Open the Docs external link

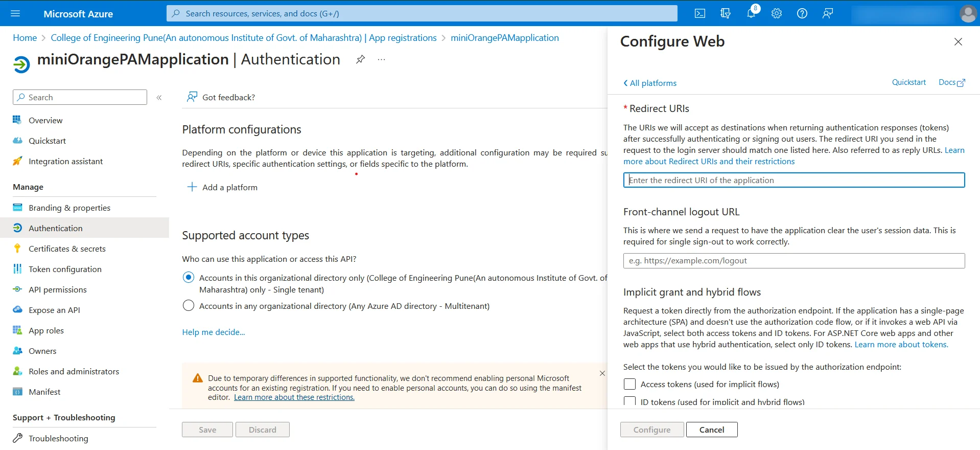click(952, 82)
